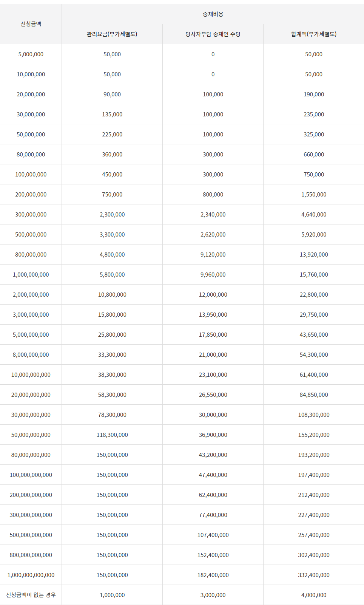Select the 200,000,000 application amount cell

pyautogui.click(x=31, y=194)
